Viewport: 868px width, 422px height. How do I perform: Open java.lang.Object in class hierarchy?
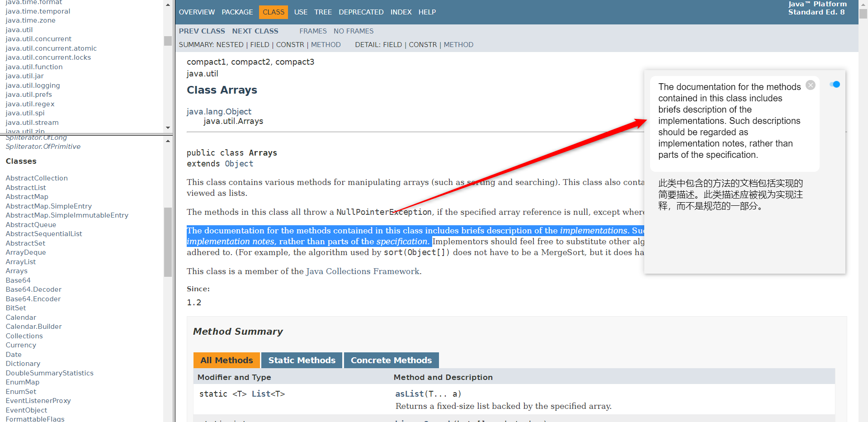pyautogui.click(x=219, y=112)
